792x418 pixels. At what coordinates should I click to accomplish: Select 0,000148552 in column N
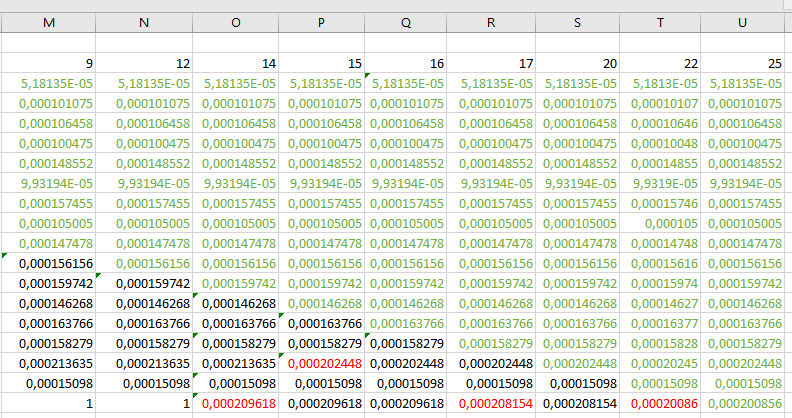(x=144, y=164)
